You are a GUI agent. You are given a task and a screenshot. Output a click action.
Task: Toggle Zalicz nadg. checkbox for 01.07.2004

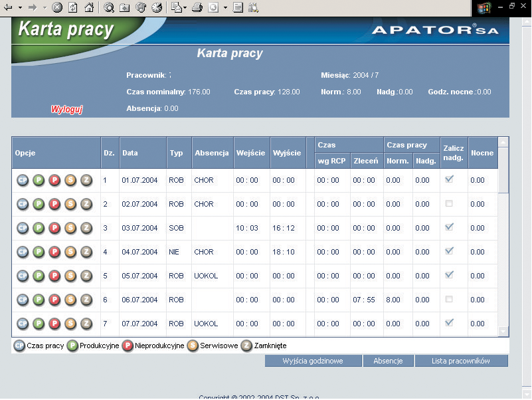[449, 179]
